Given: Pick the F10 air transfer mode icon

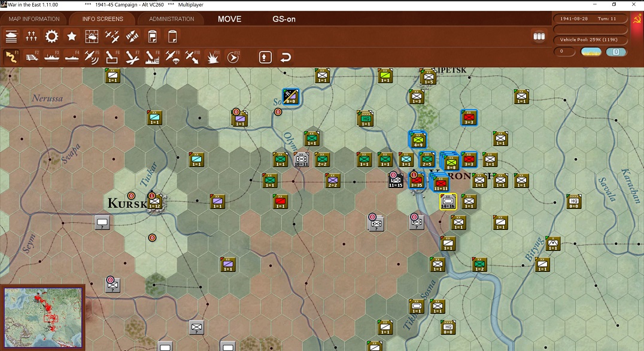Looking at the screenshot, I should pos(192,57).
